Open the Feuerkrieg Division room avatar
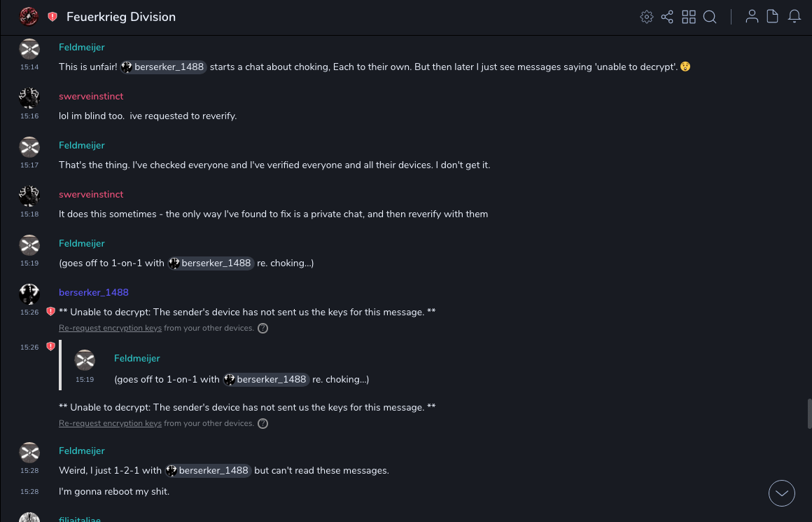 (x=29, y=17)
